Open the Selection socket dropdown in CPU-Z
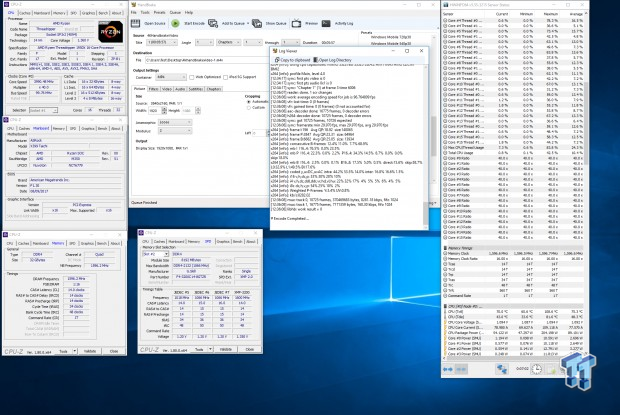 coord(43,110)
